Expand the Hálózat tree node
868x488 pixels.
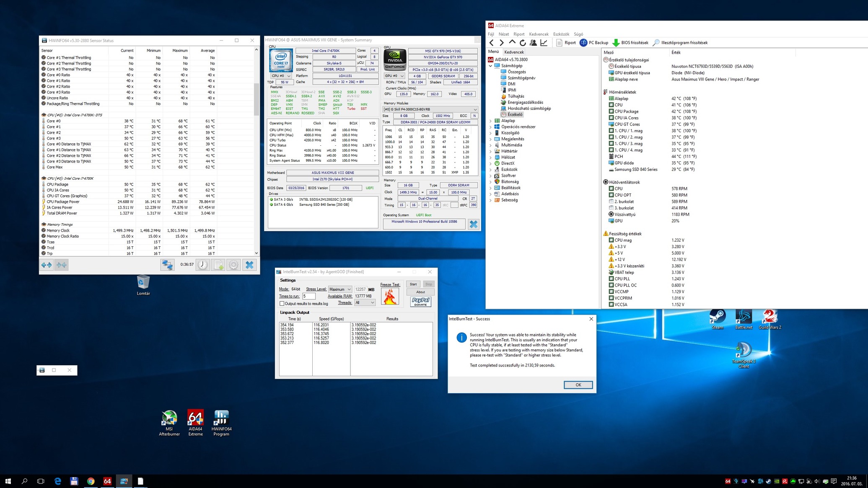pos(490,158)
